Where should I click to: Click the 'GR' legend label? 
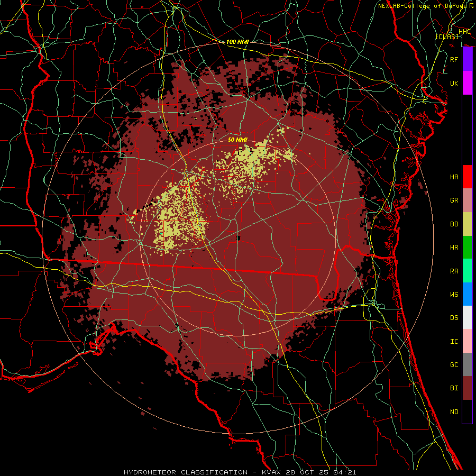pos(454,200)
